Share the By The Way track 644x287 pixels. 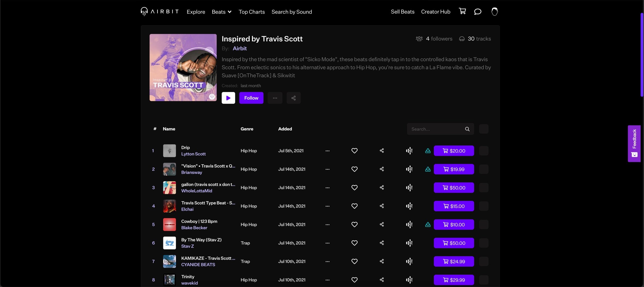tap(382, 243)
